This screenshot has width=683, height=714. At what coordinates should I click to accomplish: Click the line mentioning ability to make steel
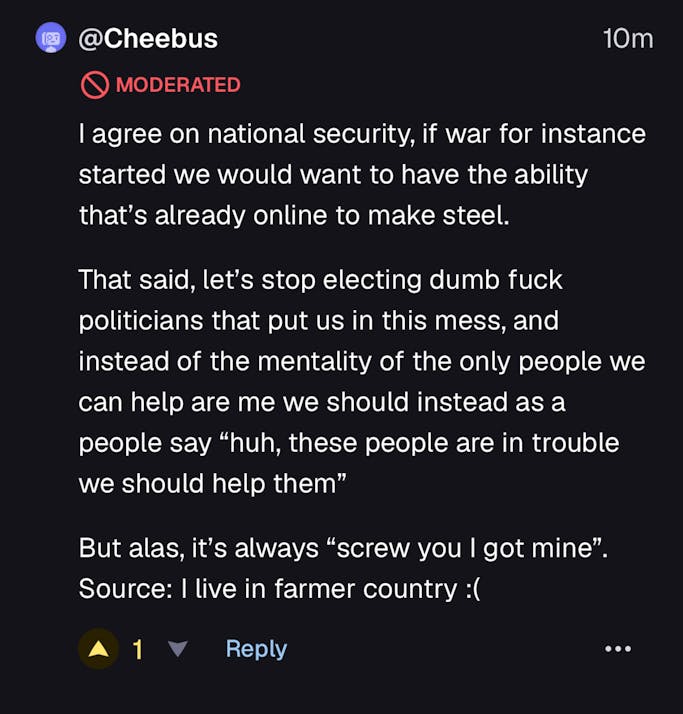pyautogui.click(x=294, y=215)
